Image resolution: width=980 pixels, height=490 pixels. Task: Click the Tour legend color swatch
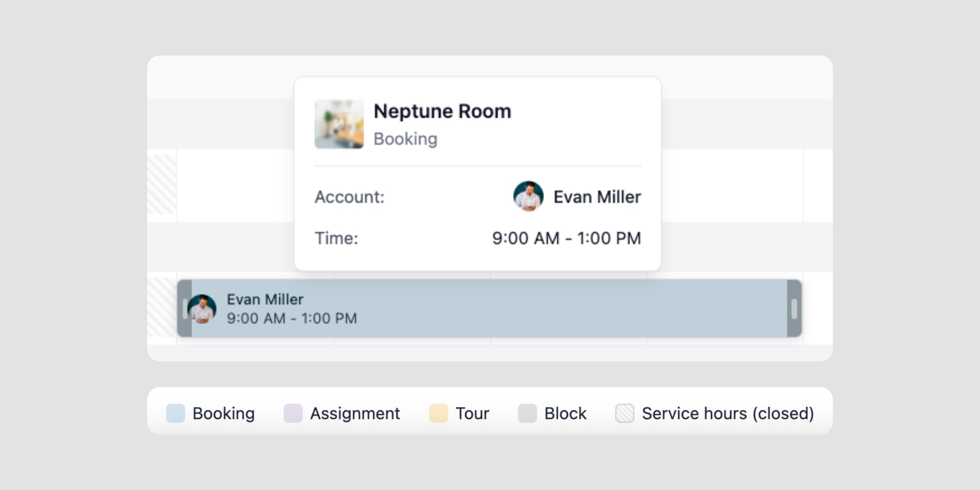click(x=438, y=413)
